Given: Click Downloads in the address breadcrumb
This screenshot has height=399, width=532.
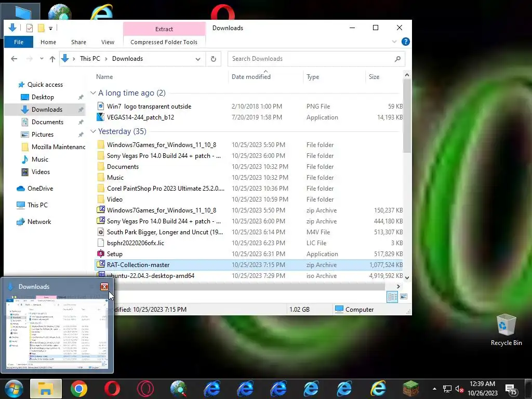Looking at the screenshot, I should pos(128,59).
